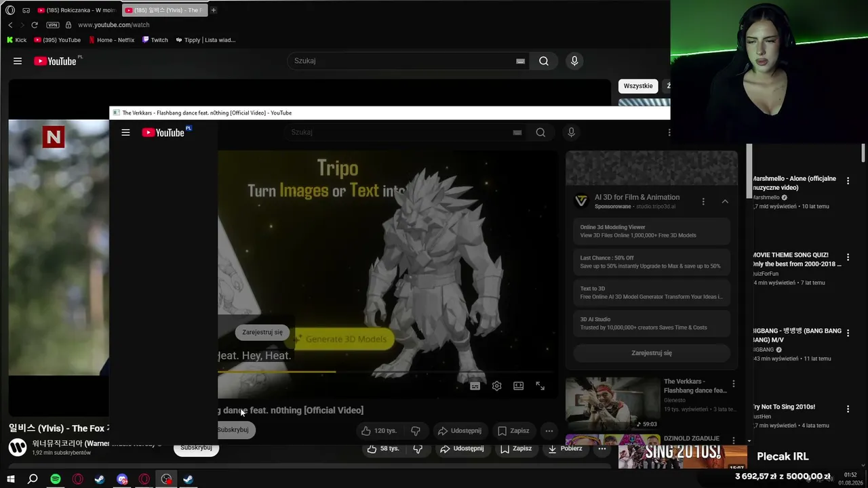Open the Home - Netflix bookmark

click(112, 40)
